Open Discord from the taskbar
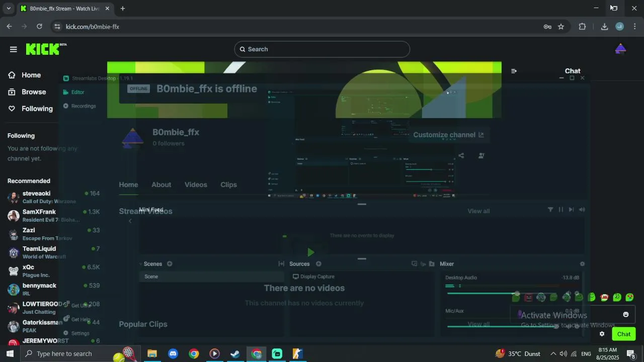The height and width of the screenshot is (362, 644). (173, 353)
